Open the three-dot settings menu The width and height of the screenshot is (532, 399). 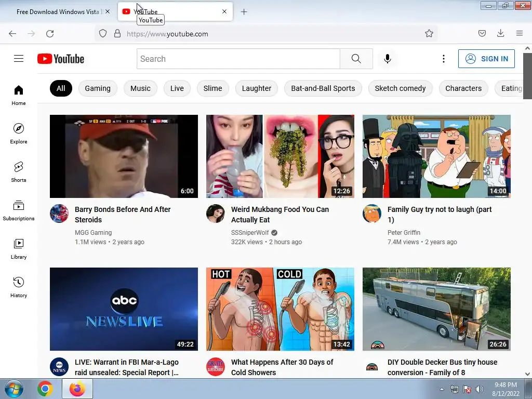tap(444, 59)
